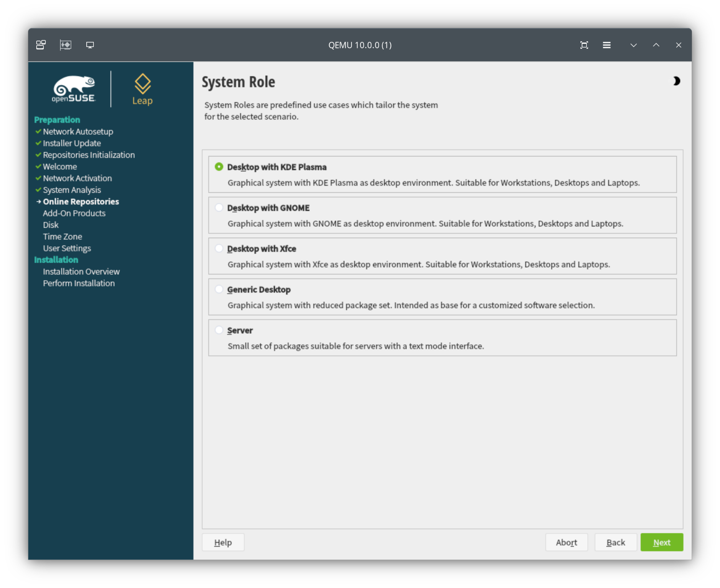Click the Abort button
The image size is (720, 588).
click(x=566, y=542)
